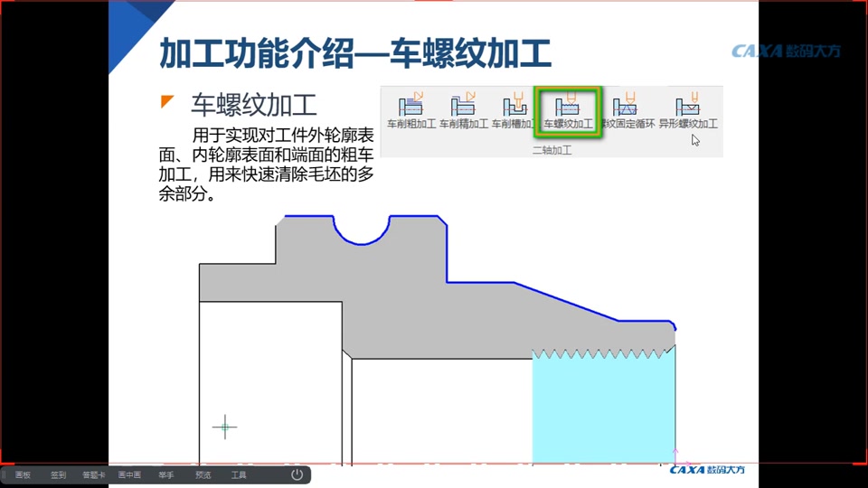Click the slide title 加工功能介绍—车螺纹加工
The width and height of the screenshot is (868, 488).
(354, 53)
